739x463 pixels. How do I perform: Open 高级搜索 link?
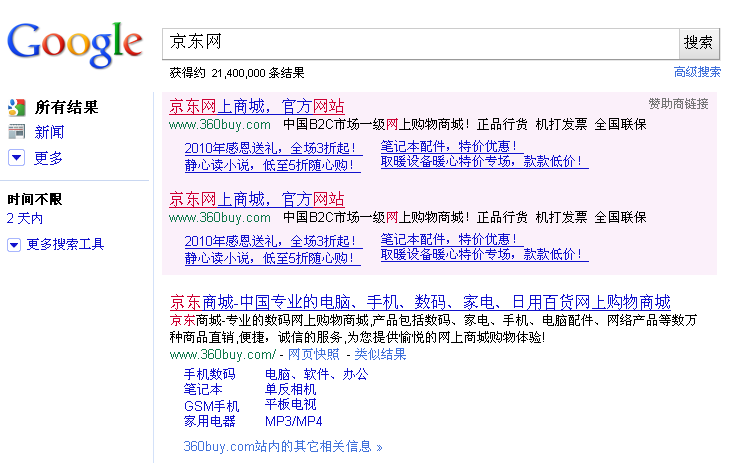pyautogui.click(x=697, y=72)
